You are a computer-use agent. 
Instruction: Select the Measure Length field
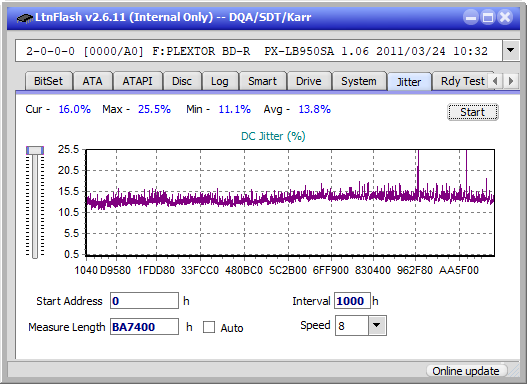144,327
